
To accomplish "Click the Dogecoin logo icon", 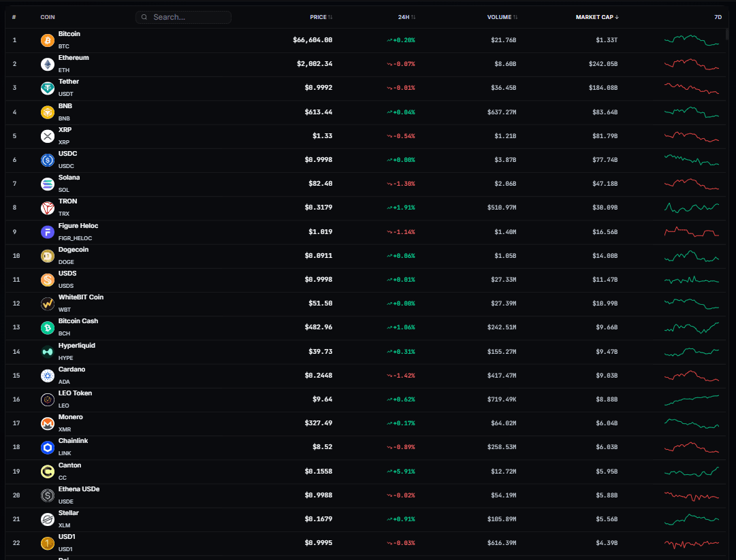I will (x=48, y=256).
